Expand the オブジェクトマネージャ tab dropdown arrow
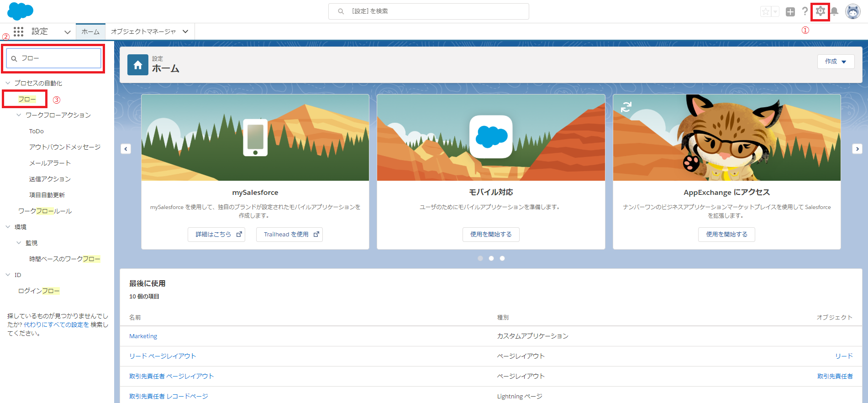868x403 pixels. pos(185,31)
